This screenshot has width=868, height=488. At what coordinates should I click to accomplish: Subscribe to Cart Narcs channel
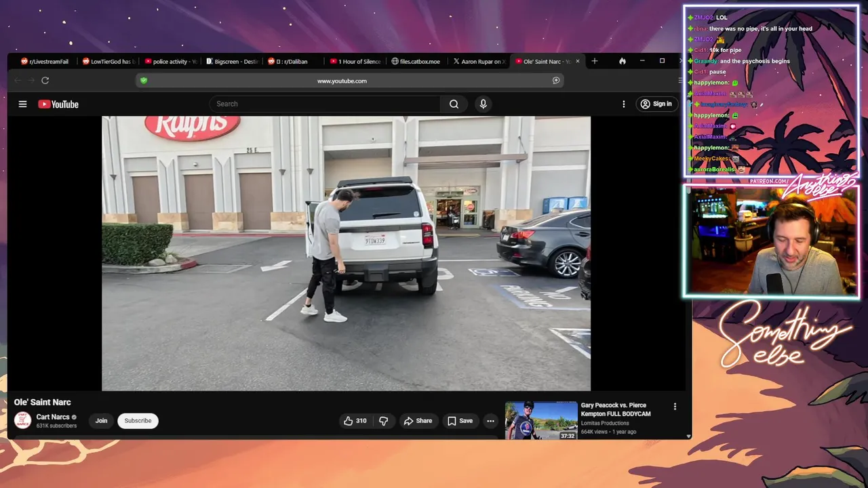tap(138, 421)
